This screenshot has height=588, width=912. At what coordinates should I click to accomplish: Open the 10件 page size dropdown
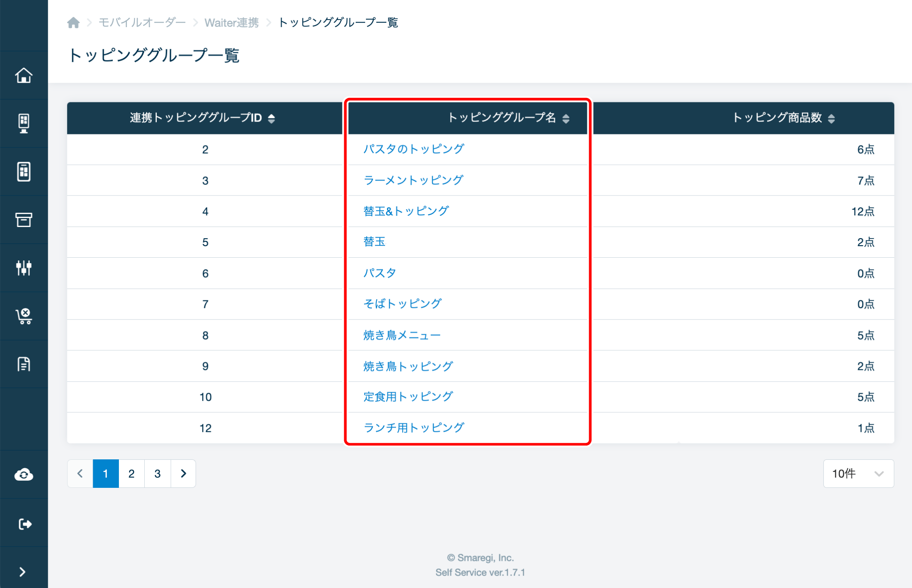(x=858, y=474)
